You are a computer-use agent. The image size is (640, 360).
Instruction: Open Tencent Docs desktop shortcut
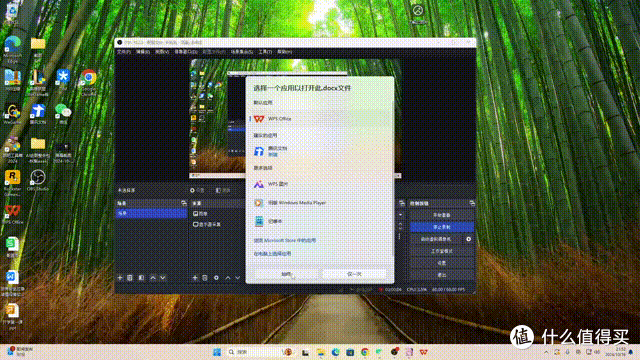(38, 114)
